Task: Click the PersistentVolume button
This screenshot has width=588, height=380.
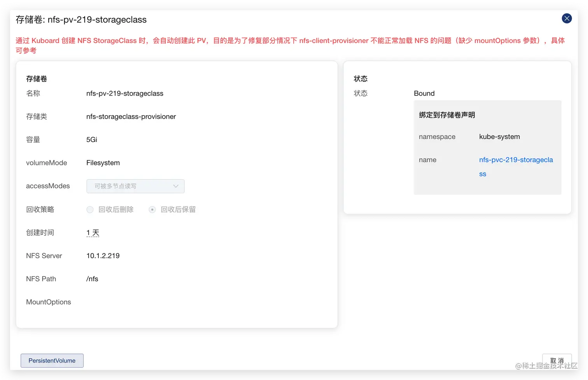Action: pyautogui.click(x=52, y=361)
